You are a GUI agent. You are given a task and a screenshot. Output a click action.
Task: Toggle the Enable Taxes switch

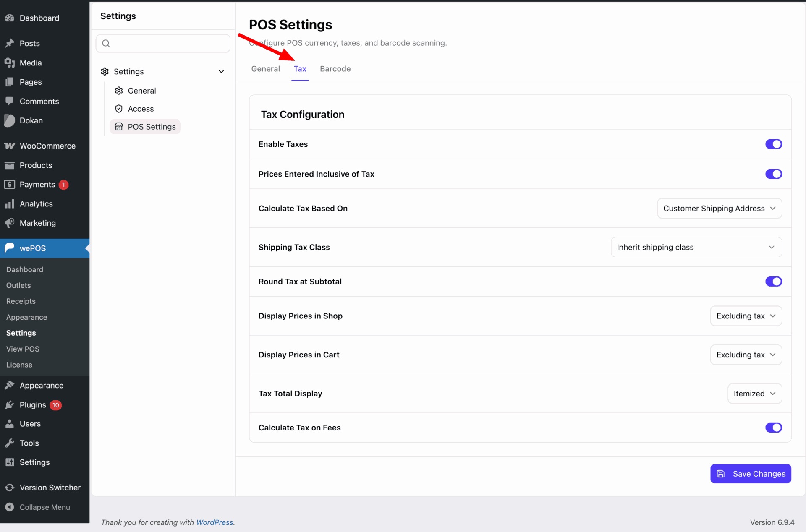click(x=773, y=144)
